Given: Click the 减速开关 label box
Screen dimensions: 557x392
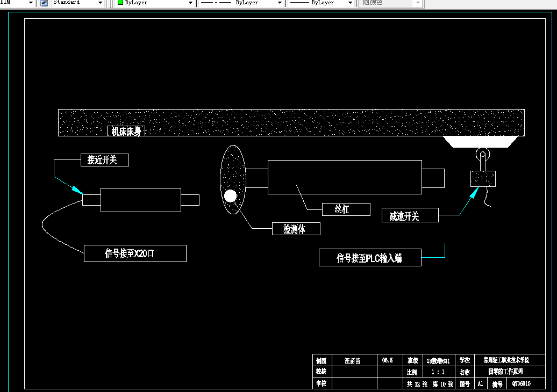Looking at the screenshot, I should [x=410, y=215].
